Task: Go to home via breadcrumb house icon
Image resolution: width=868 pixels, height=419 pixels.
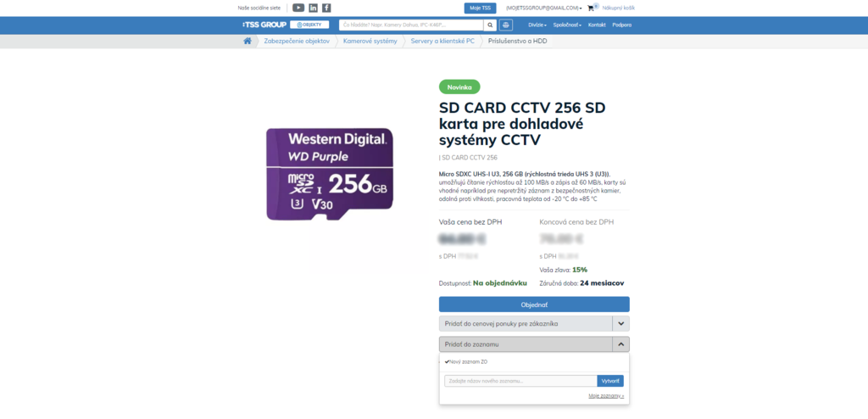Action: (248, 41)
